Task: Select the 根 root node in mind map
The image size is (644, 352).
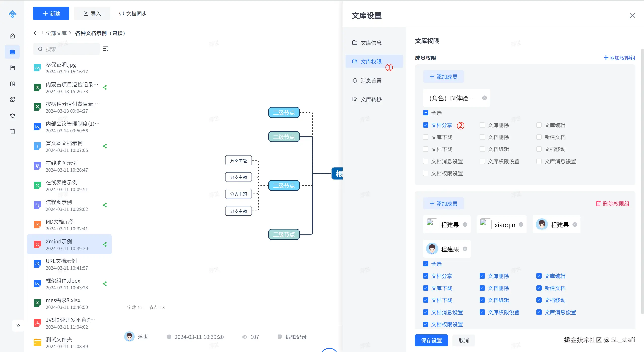Action: pos(337,173)
